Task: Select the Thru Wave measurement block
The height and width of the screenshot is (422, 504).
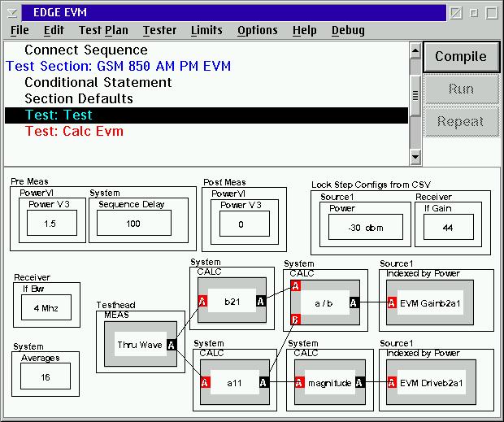Action: coord(141,344)
